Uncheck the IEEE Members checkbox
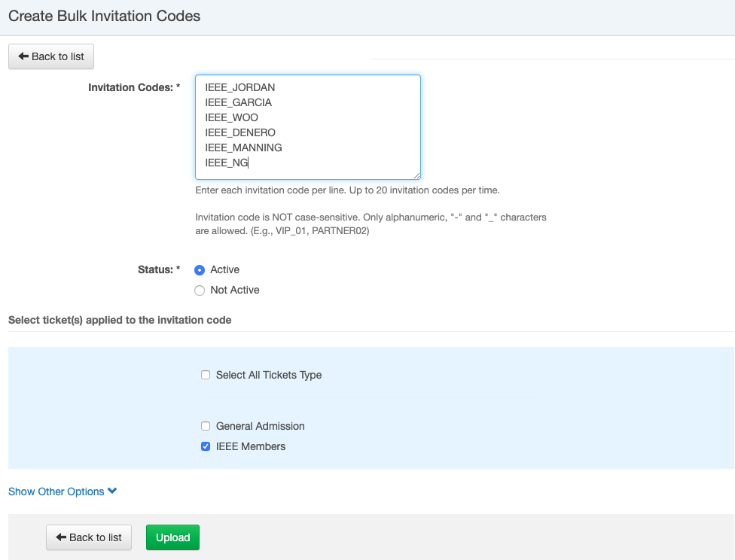Viewport: 735px width, 560px height. [206, 446]
